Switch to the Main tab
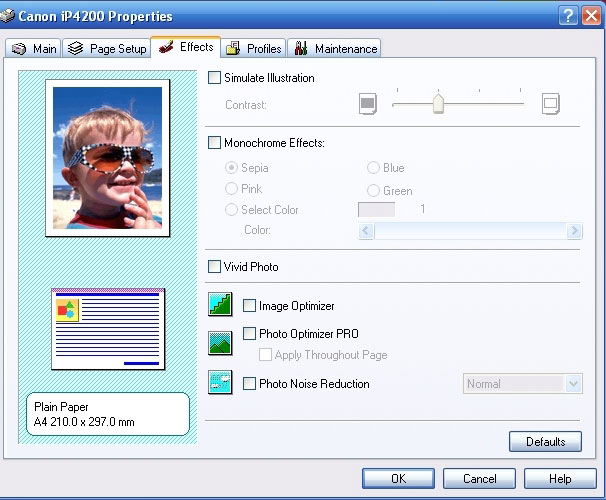 (33, 49)
